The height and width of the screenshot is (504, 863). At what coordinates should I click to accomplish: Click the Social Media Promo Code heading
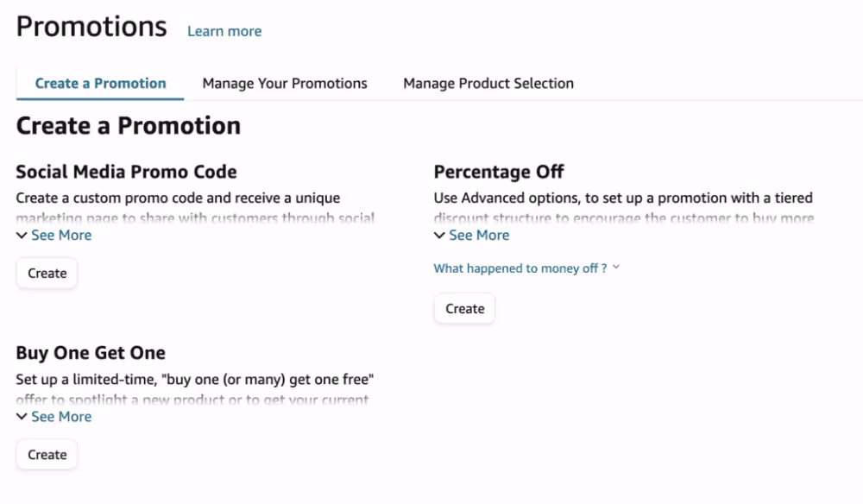(126, 172)
